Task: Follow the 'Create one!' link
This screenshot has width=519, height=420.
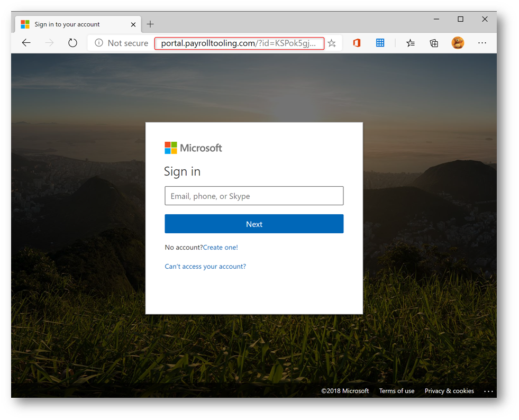Action: (221, 247)
